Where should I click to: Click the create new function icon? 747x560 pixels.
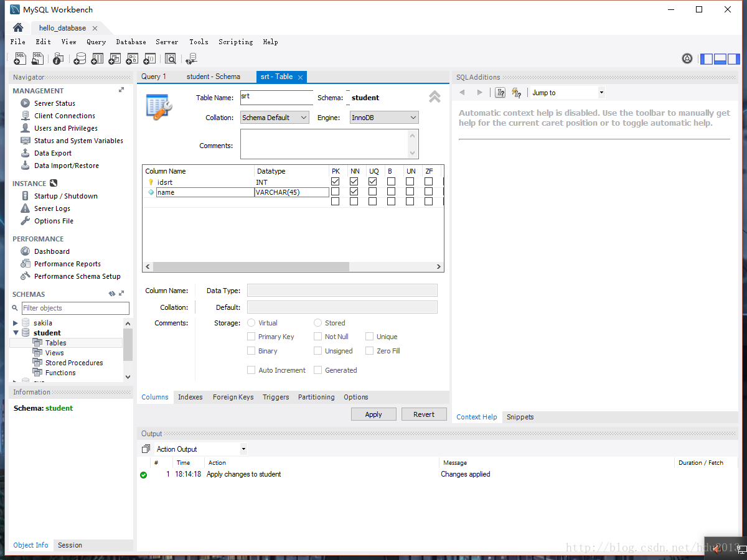149,58
